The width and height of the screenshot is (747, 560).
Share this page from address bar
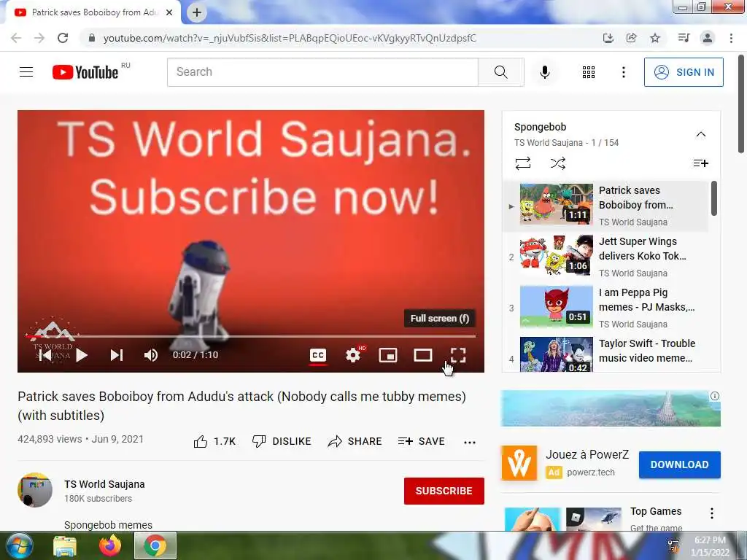(x=631, y=38)
